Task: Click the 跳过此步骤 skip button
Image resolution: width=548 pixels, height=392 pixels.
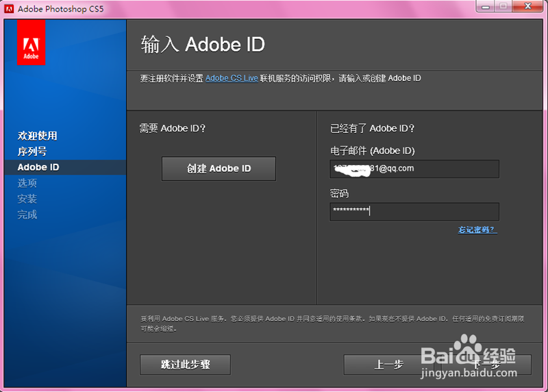Action: tap(185, 365)
